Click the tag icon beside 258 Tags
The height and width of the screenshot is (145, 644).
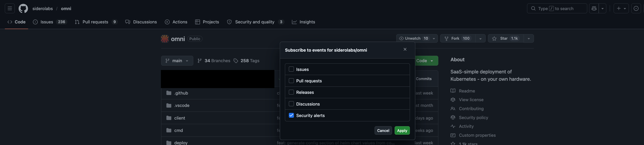click(x=236, y=61)
